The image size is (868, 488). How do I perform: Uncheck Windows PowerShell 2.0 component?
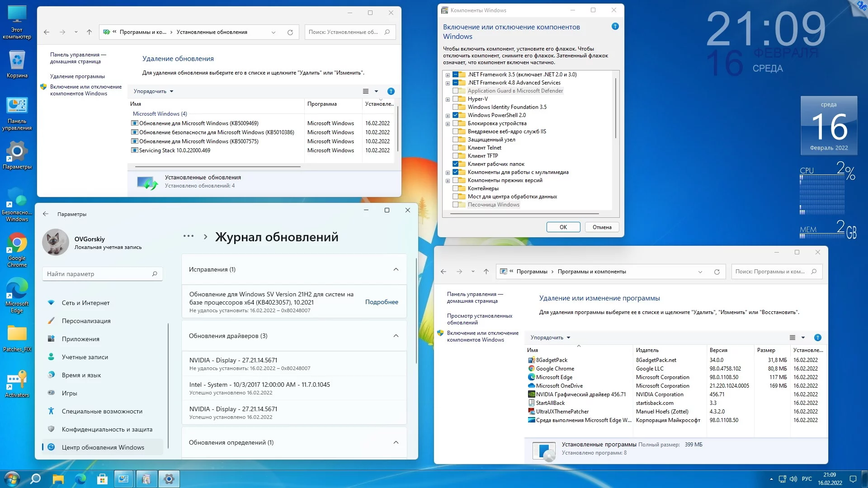point(456,115)
